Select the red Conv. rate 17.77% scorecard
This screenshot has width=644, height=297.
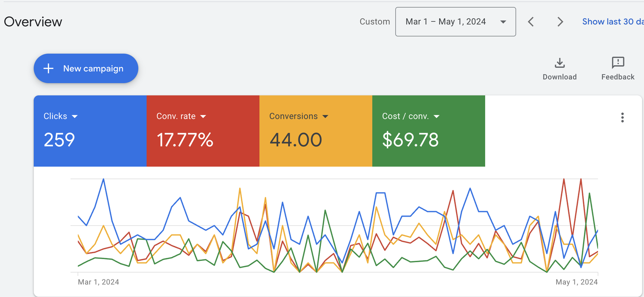tap(203, 131)
